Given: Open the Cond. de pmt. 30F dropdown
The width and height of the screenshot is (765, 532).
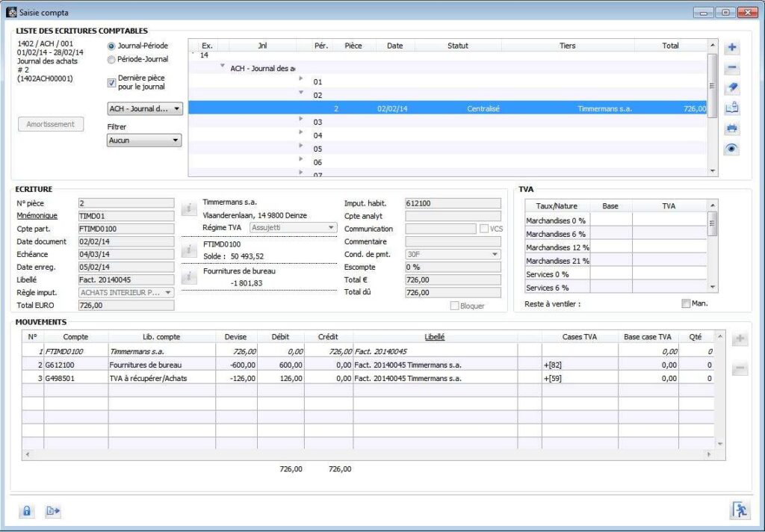Looking at the screenshot, I should 453,254.
